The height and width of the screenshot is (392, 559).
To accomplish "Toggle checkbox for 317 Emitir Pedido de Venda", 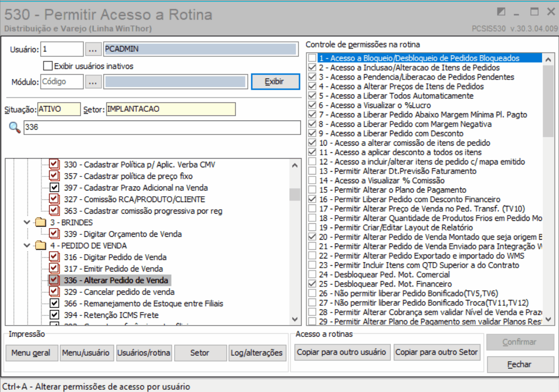I will tap(54, 269).
